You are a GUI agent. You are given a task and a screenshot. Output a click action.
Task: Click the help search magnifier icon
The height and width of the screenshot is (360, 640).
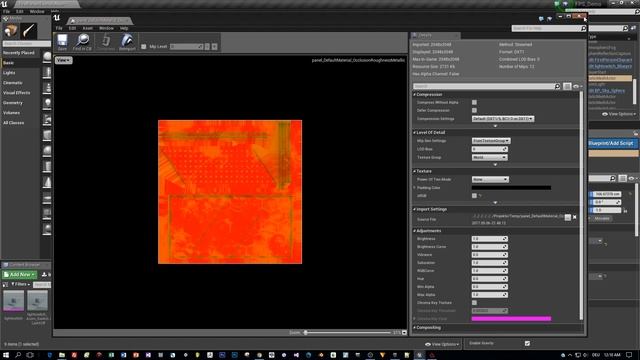(583, 28)
